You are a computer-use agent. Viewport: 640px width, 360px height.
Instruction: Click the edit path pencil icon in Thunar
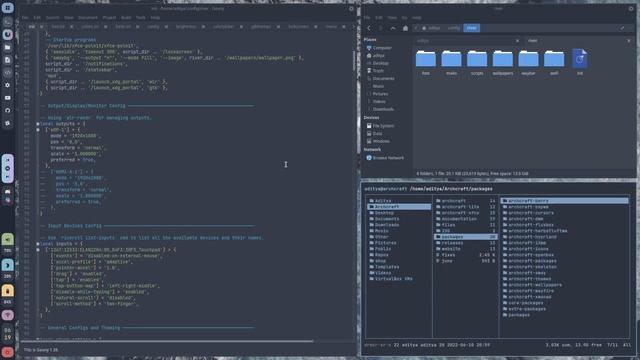(x=622, y=28)
